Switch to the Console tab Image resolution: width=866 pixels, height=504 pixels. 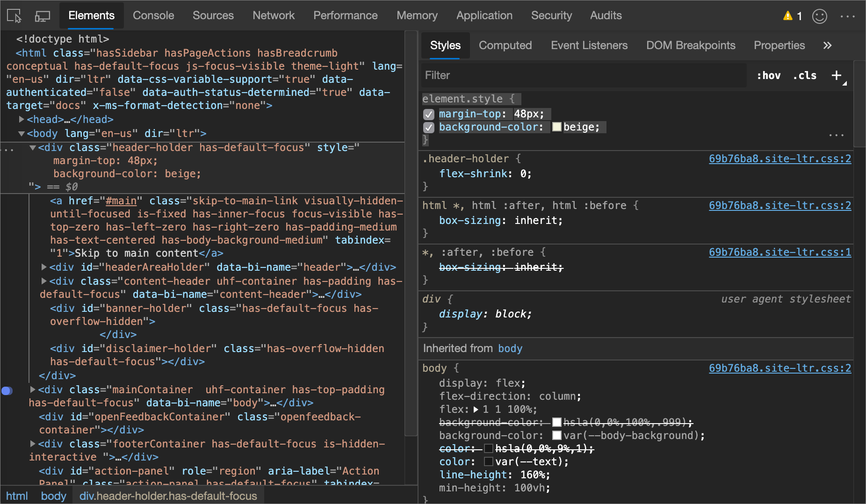(153, 15)
